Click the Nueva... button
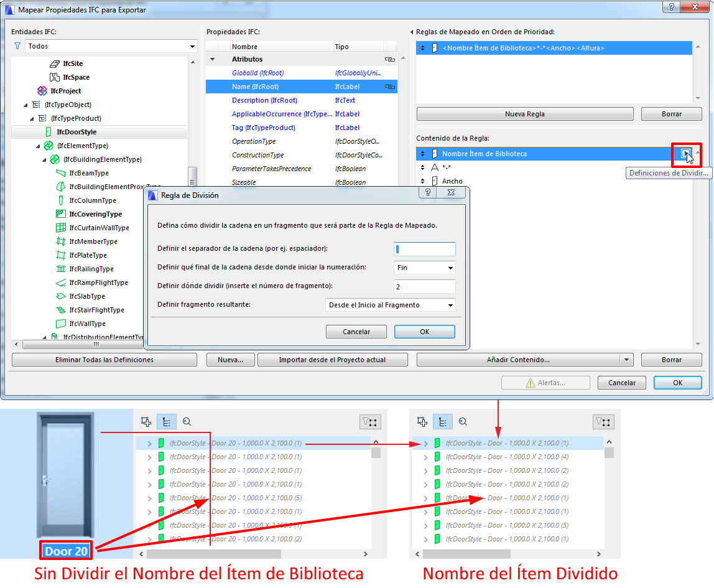The image size is (714, 588). click(x=230, y=360)
